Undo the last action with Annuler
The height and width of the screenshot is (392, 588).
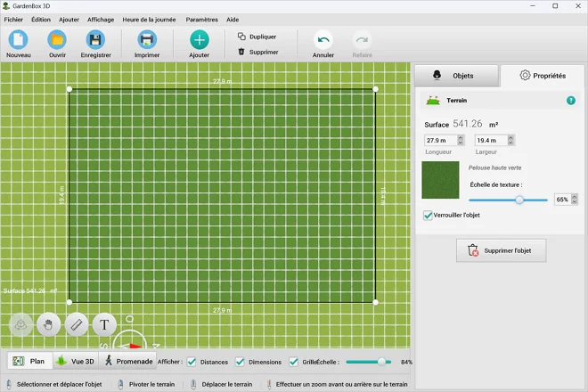(x=323, y=40)
